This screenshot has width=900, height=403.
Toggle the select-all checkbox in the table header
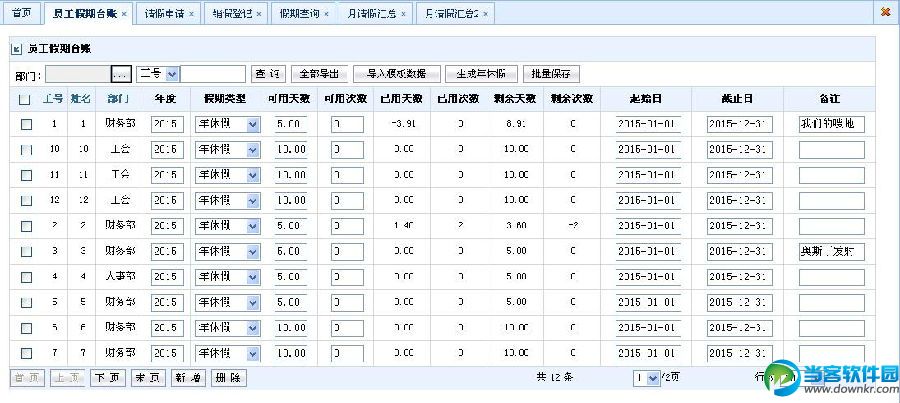pyautogui.click(x=24, y=99)
